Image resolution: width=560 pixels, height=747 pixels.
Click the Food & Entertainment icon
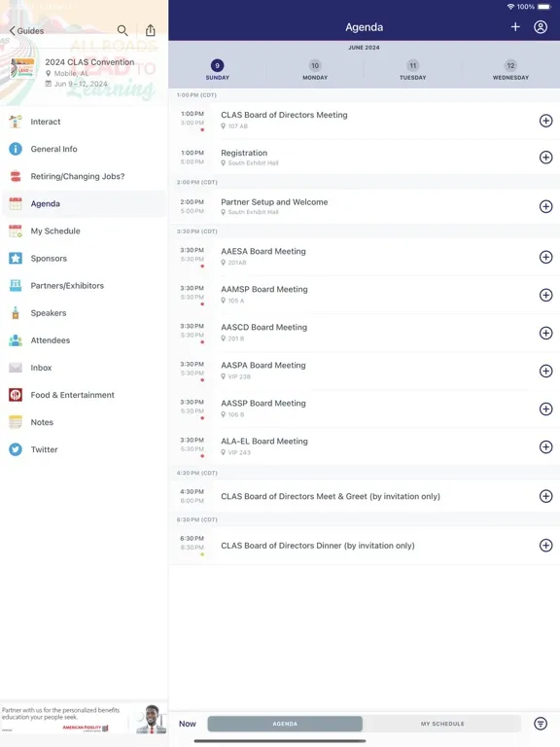16,395
